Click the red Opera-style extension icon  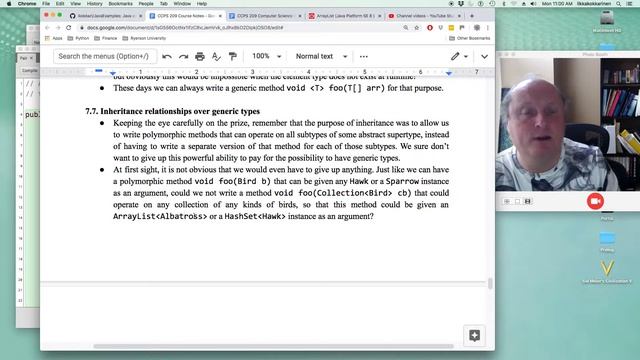(x=430, y=27)
